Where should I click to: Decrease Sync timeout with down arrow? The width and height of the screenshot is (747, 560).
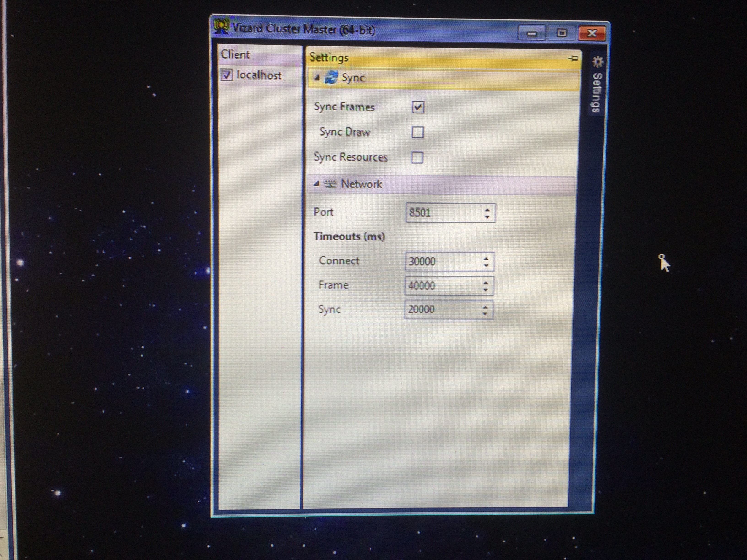click(x=485, y=314)
